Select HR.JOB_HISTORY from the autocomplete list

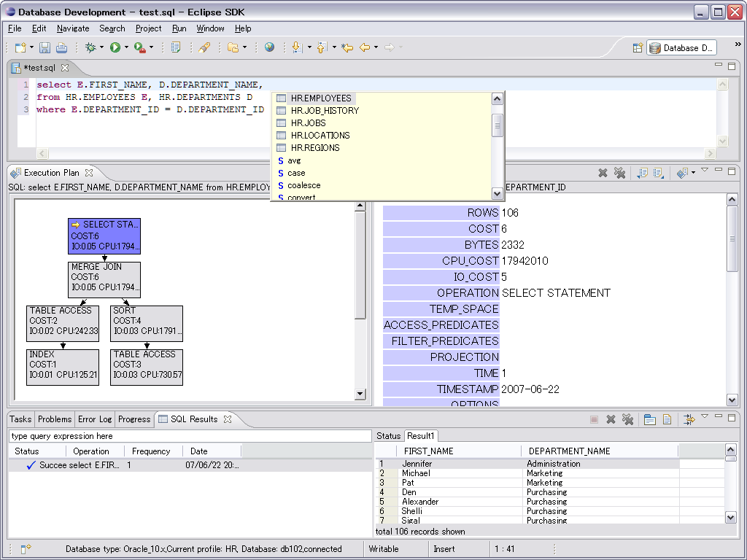coord(325,111)
